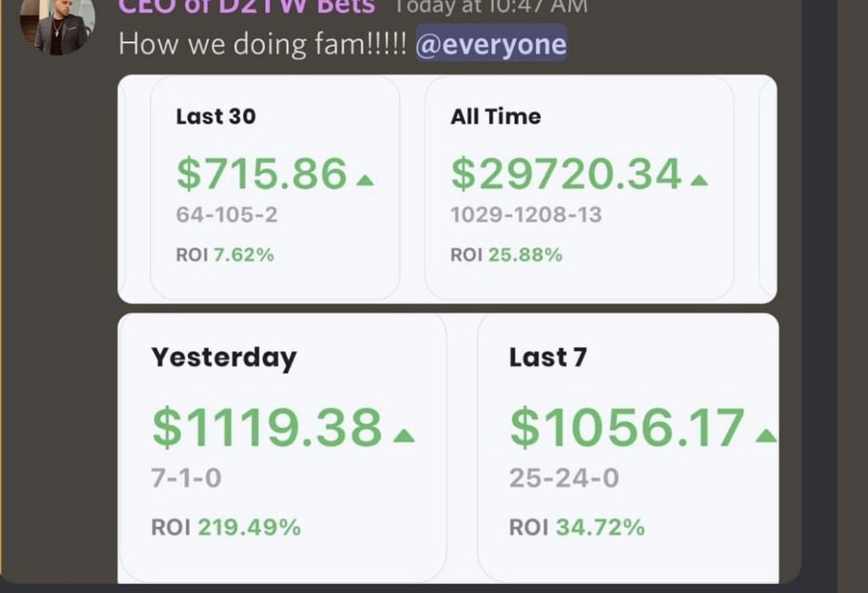
Task: Click the $1119.38 Yesterday profit amount
Action: 266,427
